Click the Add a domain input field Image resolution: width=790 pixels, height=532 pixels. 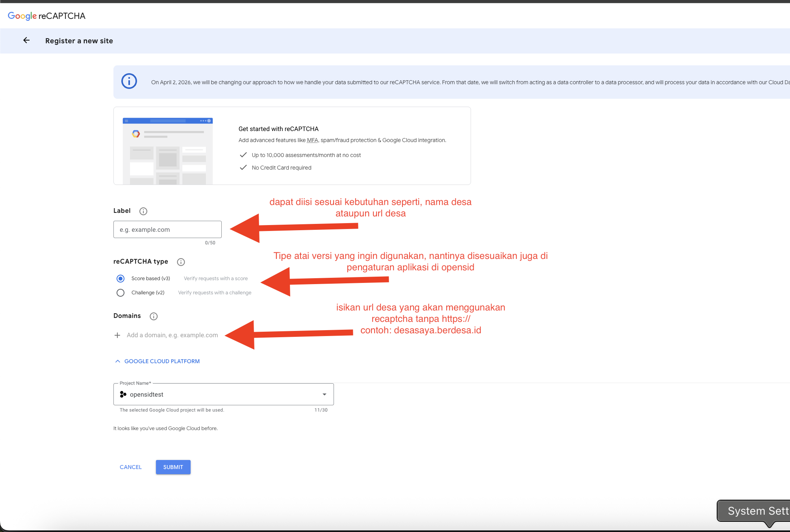coord(172,335)
